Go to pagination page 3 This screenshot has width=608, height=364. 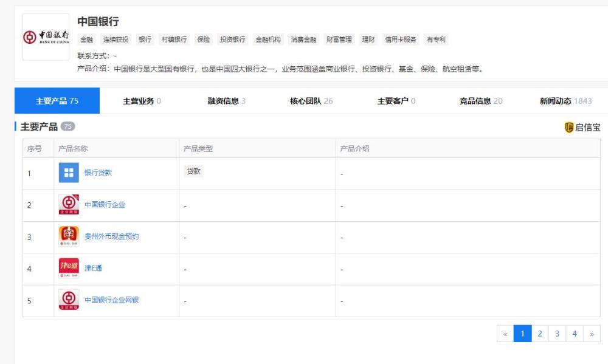click(x=557, y=334)
